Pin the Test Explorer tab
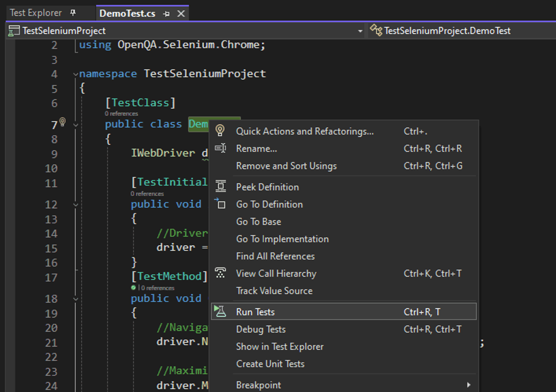The width and height of the screenshot is (556, 392). coord(73,13)
